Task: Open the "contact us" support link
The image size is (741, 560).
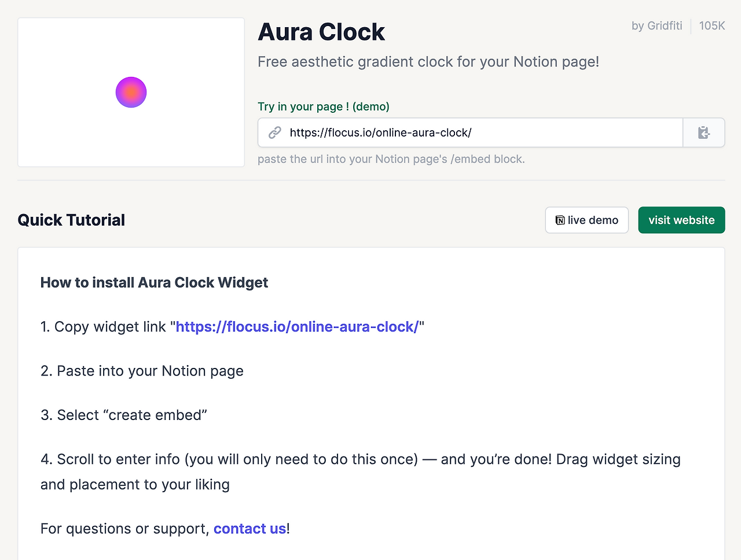Action: pos(250,529)
